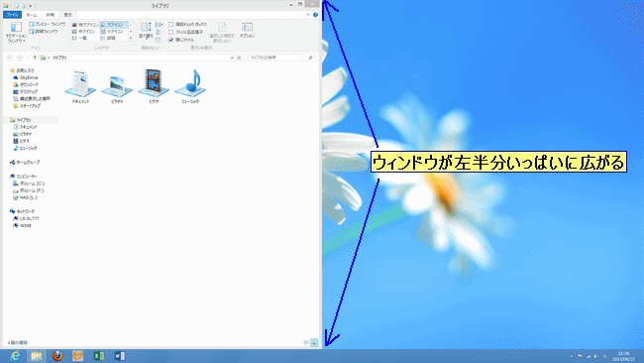644x363 pixels.
Task: Open the Music (ミュージック) library icon
Action: (190, 86)
